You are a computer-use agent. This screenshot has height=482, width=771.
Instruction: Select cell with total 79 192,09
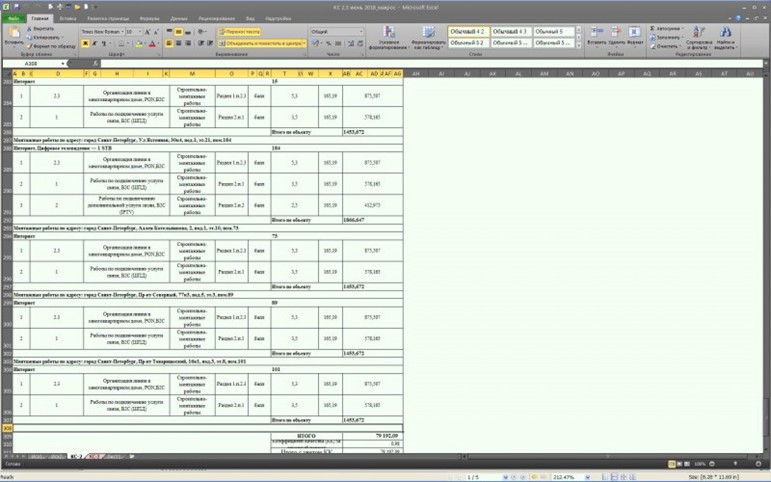pyautogui.click(x=373, y=436)
